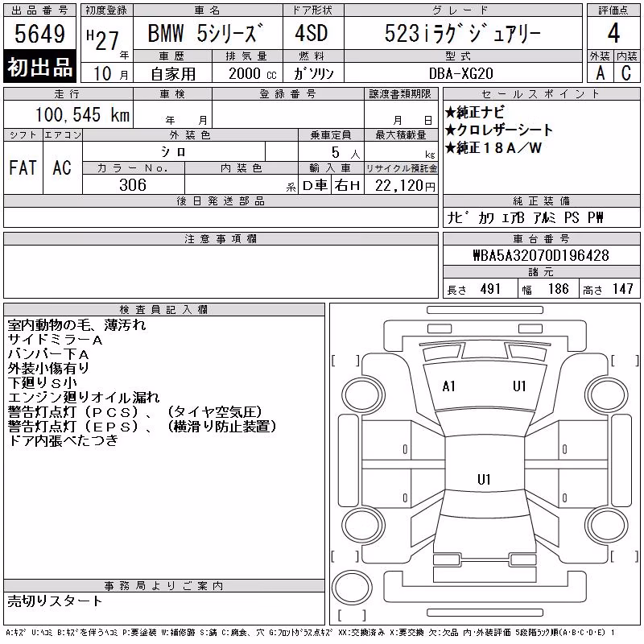Screen dimensions: 644x644
Task: Click the equipment line ナビ カワ エアB アルミ PS PW
Action: (525, 217)
